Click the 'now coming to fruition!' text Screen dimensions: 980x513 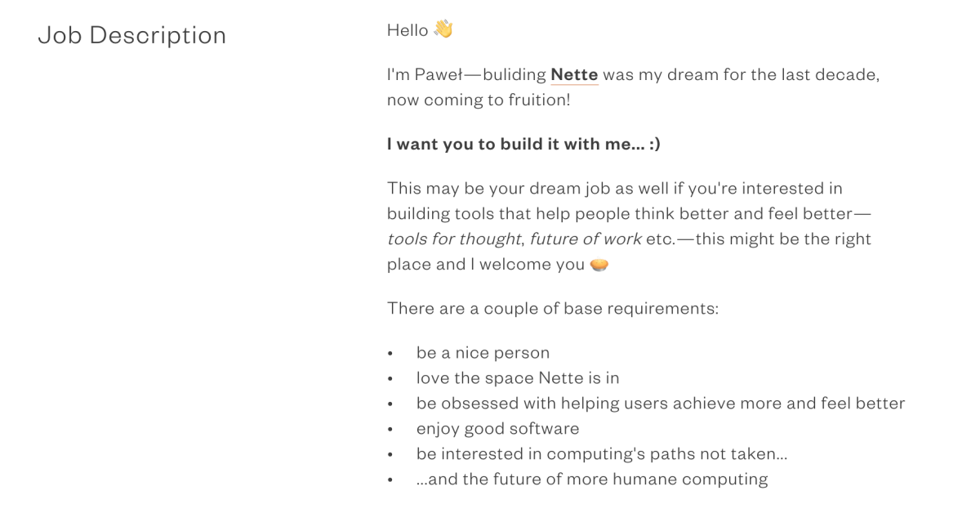tap(479, 100)
